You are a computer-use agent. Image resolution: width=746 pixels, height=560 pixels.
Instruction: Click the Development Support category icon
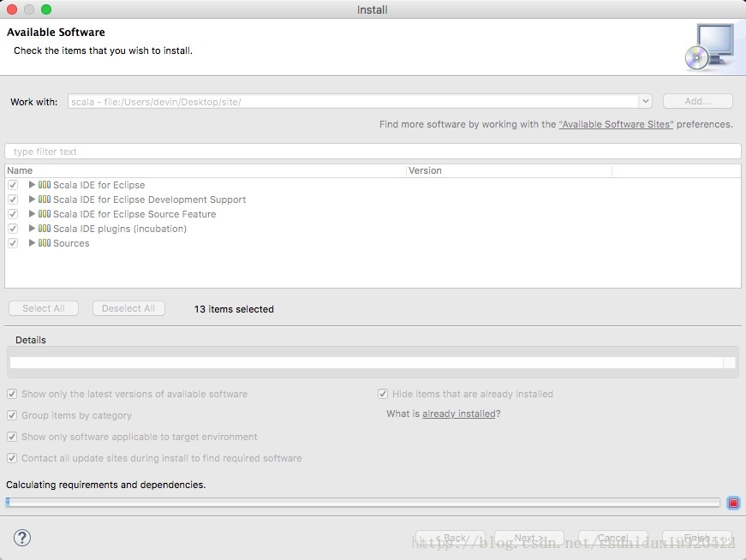(x=45, y=200)
